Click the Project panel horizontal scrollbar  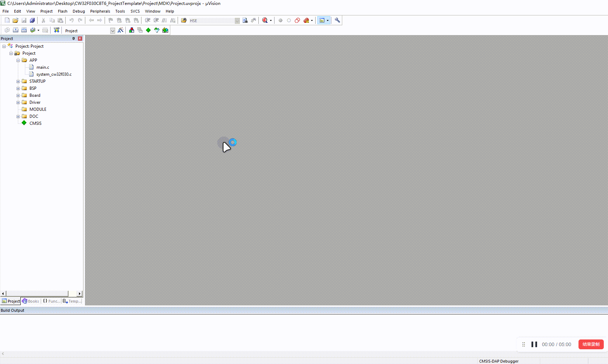[x=37, y=294]
